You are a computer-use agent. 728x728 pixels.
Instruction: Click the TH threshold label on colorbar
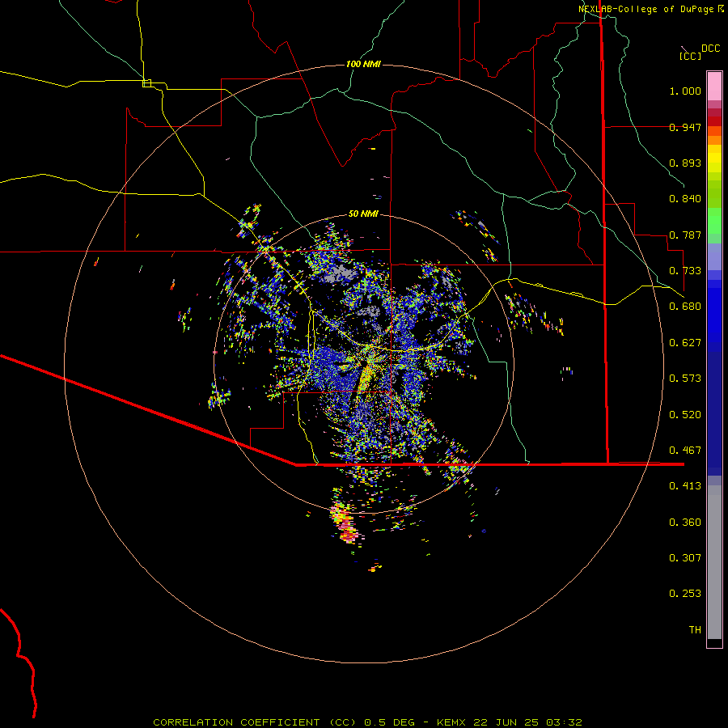[695, 630]
